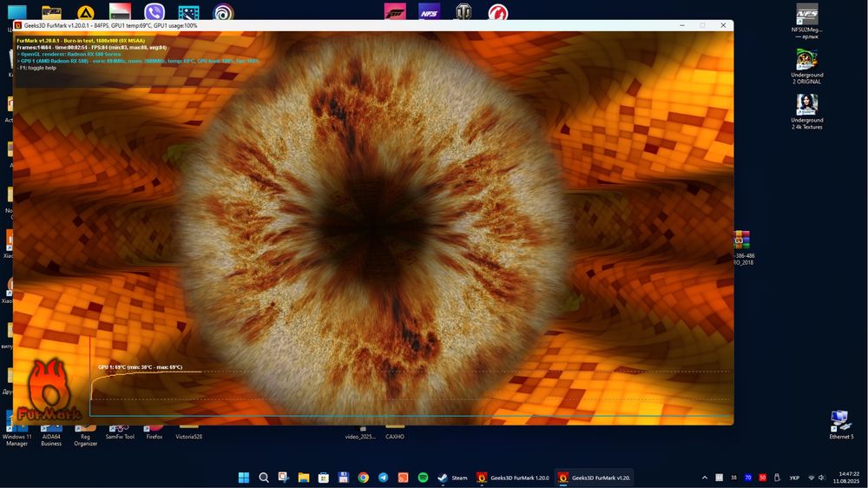The image size is (868, 488).
Task: Click the FurMark flame logo in the window
Action: (49, 389)
